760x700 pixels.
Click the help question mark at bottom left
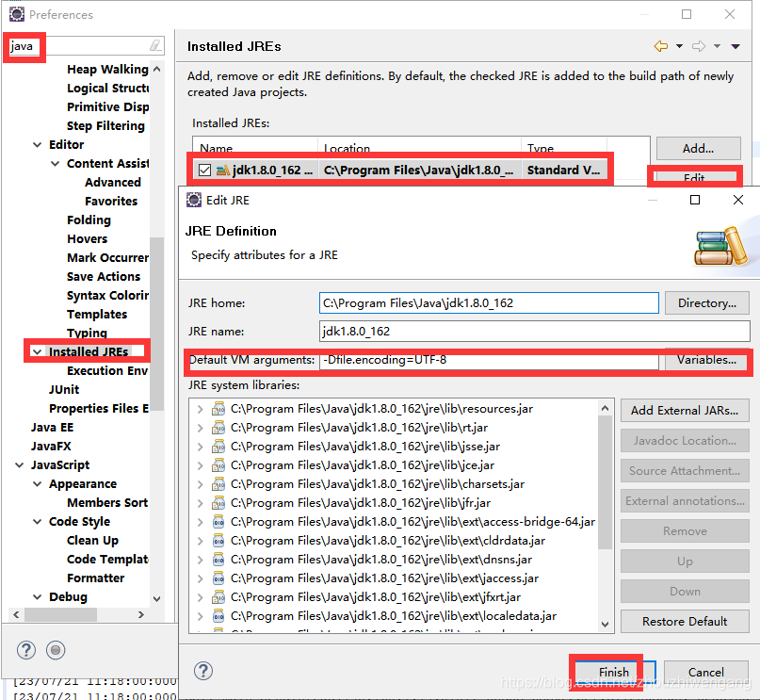[25, 650]
